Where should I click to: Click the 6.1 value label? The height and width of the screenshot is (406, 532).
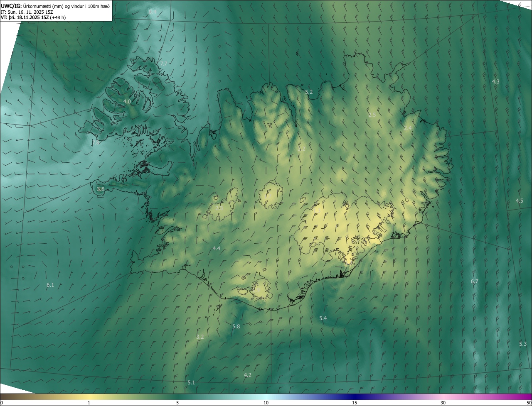(x=50, y=285)
